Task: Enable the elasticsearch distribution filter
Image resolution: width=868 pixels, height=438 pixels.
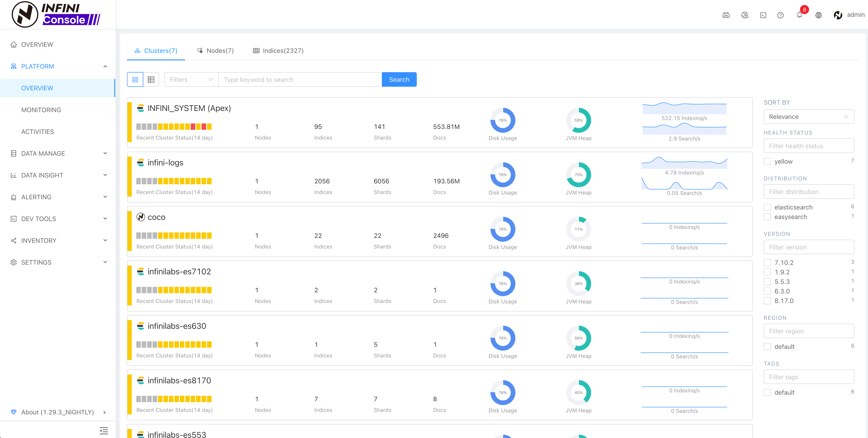Action: click(x=767, y=207)
